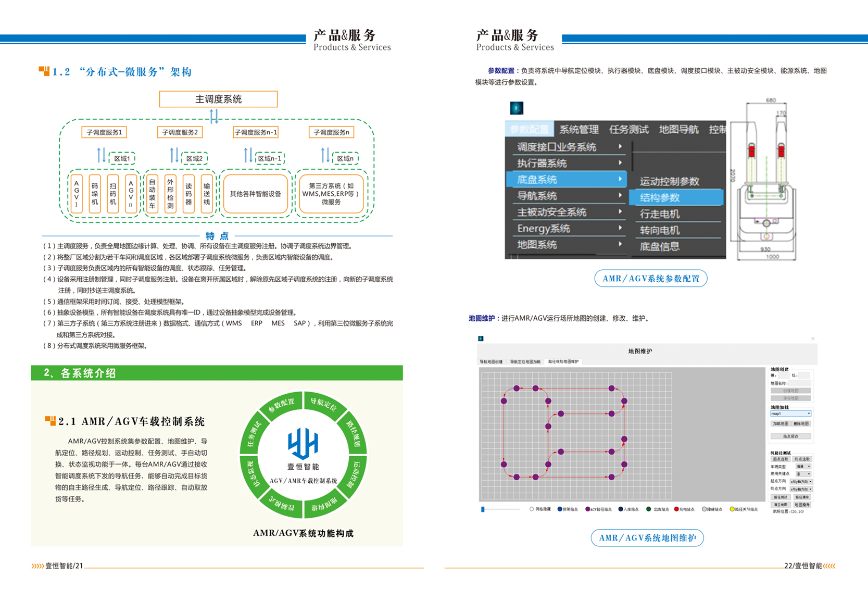
Task: Select the blue 货架站点 legend dot
Action: tap(560, 509)
